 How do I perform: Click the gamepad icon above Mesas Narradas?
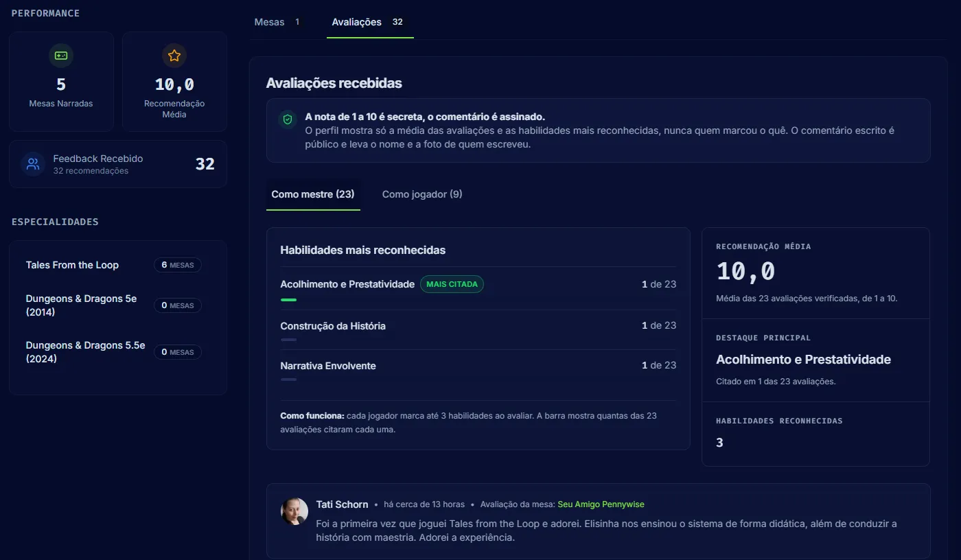[61, 56]
